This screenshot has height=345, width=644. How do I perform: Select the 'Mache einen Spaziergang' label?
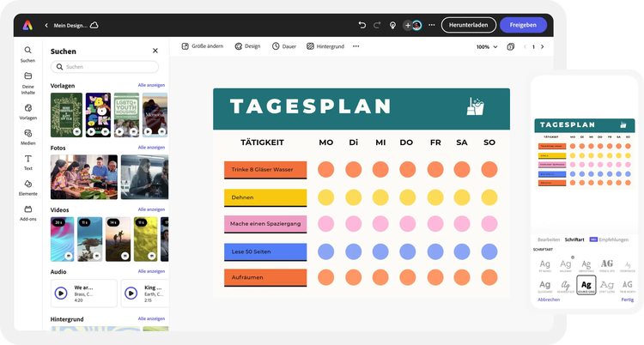pos(265,224)
